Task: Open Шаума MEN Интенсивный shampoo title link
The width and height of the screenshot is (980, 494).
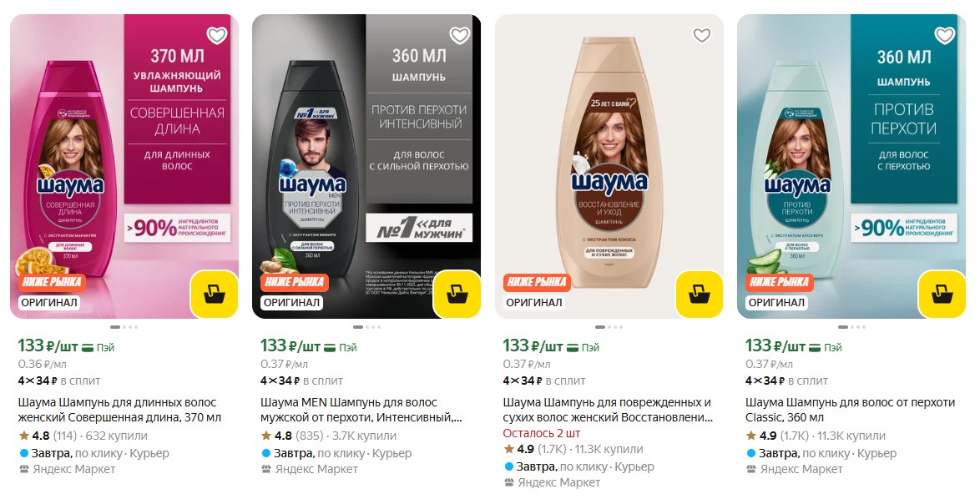Action: (x=361, y=410)
